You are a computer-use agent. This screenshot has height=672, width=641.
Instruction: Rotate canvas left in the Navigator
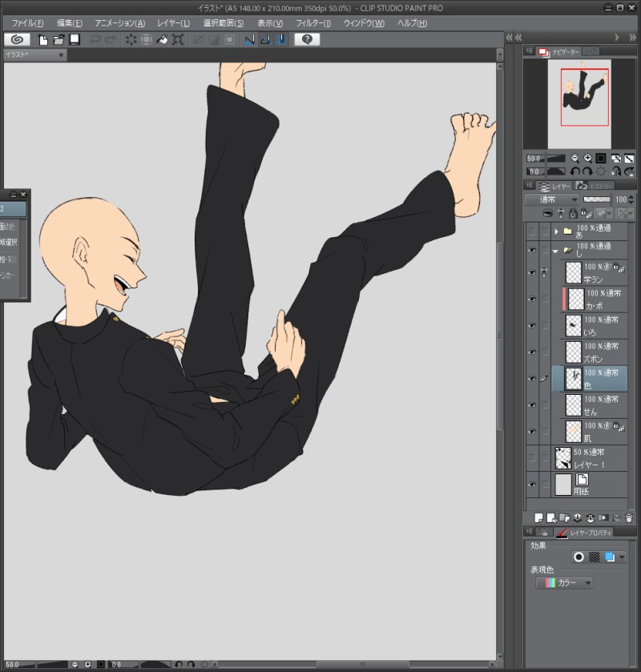[x=575, y=171]
